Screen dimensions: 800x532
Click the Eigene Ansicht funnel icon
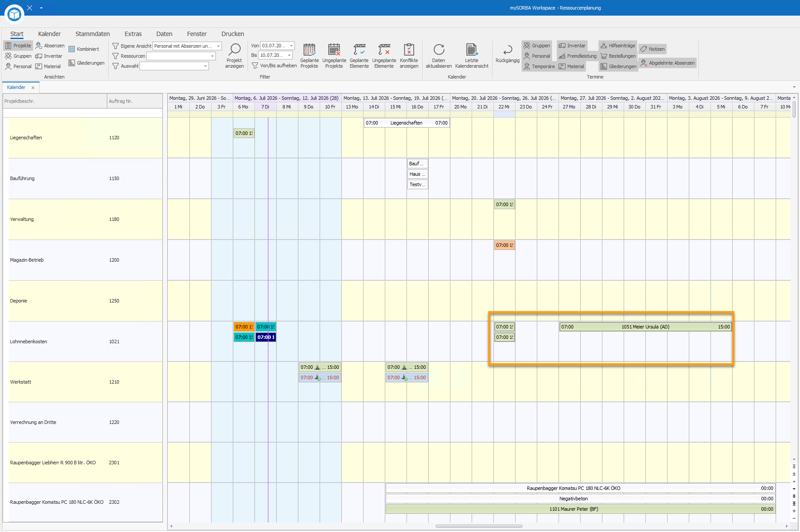pyautogui.click(x=116, y=46)
